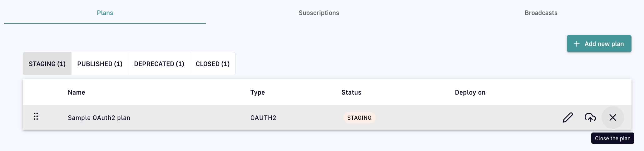Click the Status column header
This screenshot has width=644, height=151.
351,92
